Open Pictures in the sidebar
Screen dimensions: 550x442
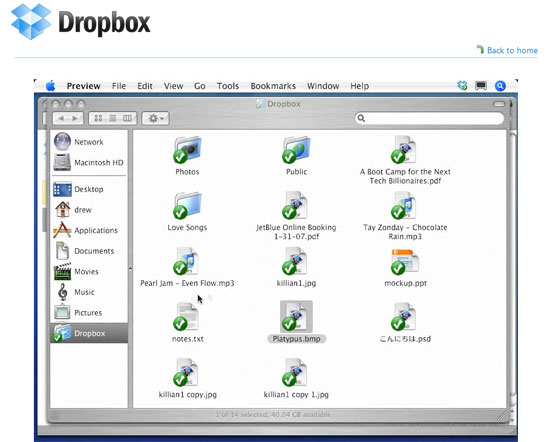(89, 313)
